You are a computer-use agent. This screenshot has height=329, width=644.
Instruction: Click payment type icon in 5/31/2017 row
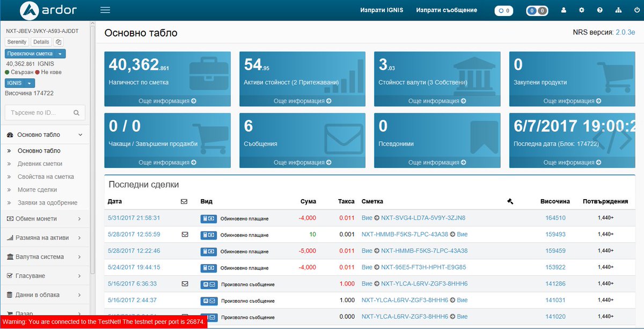pos(208,218)
